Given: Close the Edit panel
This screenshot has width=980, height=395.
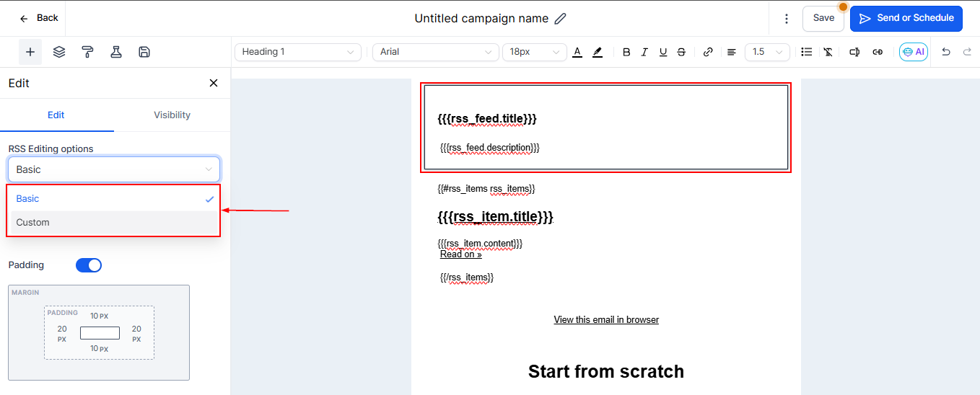Looking at the screenshot, I should pos(214,83).
